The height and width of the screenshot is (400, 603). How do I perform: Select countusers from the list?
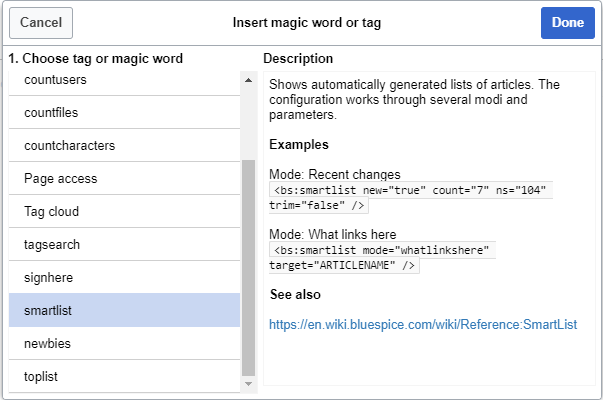124,80
